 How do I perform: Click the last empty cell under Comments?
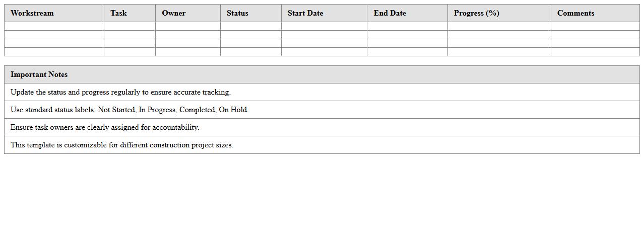pos(595,52)
